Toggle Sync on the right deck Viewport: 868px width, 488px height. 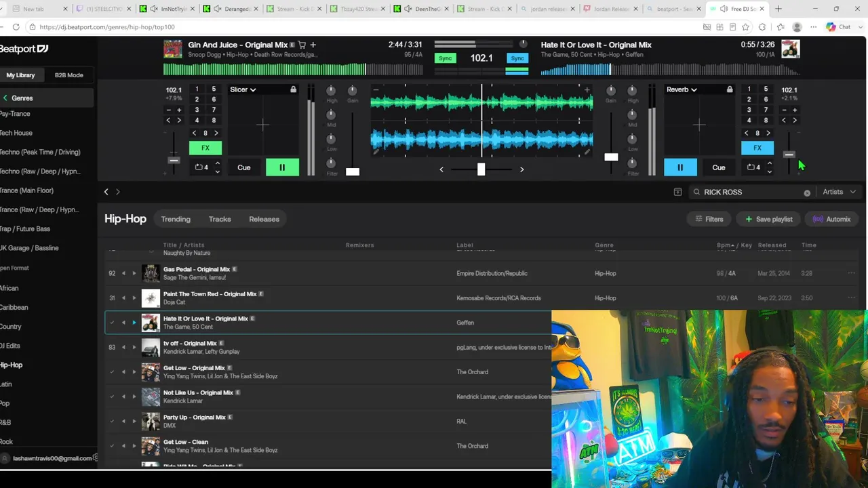pos(517,58)
